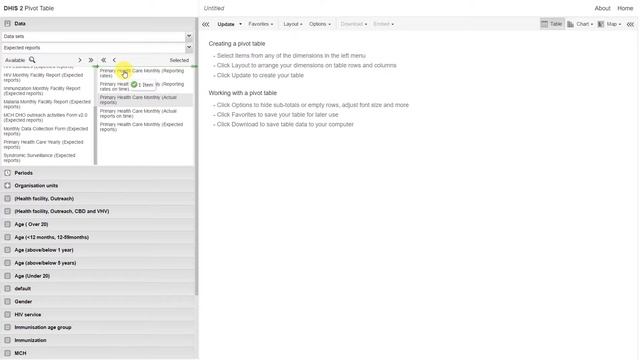Expand the Organisation units section
The height and width of the screenshot is (360, 640).
tap(98, 186)
